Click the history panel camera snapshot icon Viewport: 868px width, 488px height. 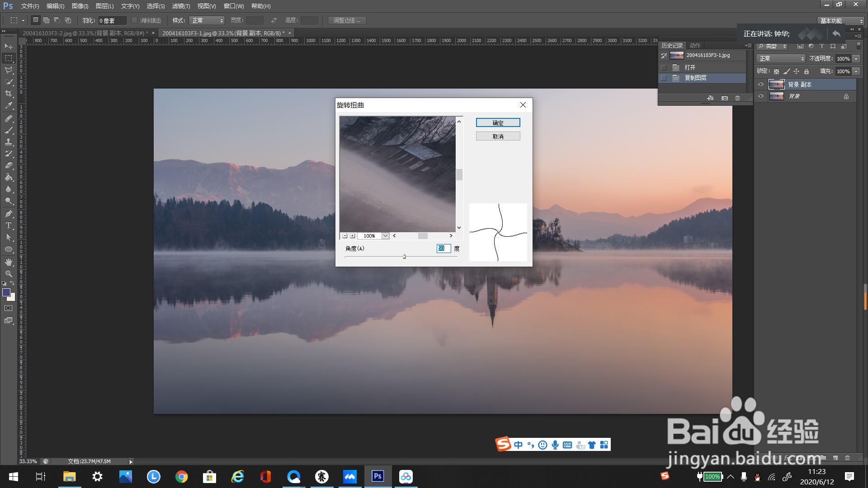coord(725,98)
